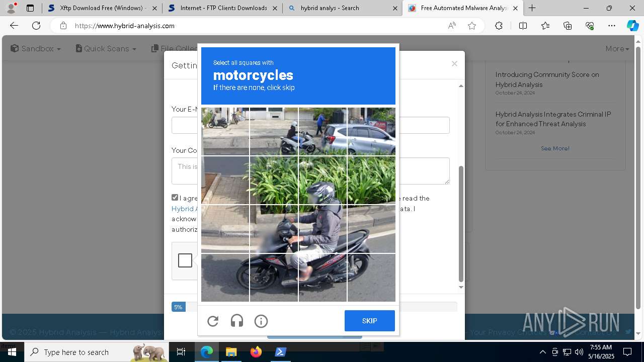
Task: View site information lock icon
Action: 63,26
